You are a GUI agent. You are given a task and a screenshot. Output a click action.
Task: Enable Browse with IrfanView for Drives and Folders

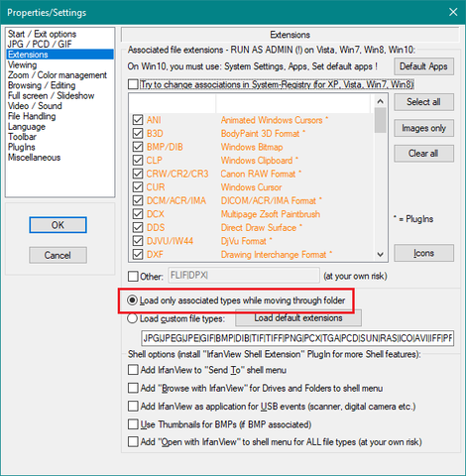pos(133,388)
